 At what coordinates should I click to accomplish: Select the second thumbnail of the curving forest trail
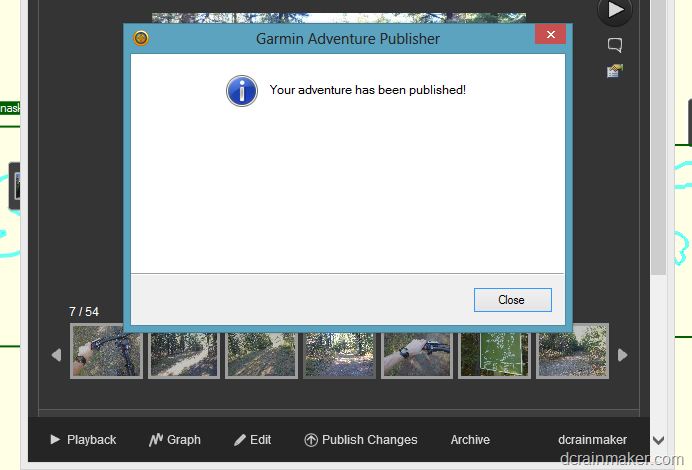coord(184,355)
